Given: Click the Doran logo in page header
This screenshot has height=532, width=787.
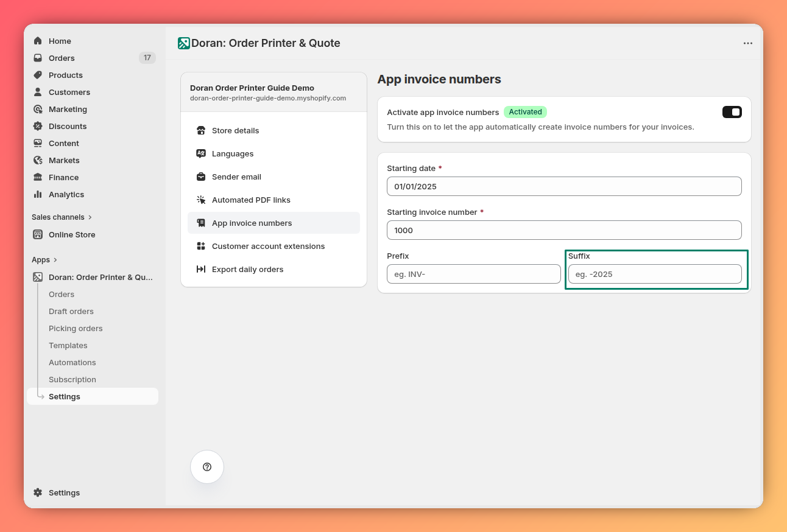Looking at the screenshot, I should (x=183, y=43).
